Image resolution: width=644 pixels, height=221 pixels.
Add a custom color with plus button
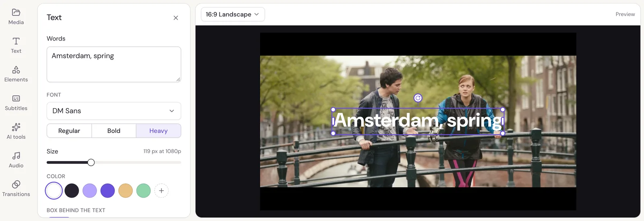point(161,190)
